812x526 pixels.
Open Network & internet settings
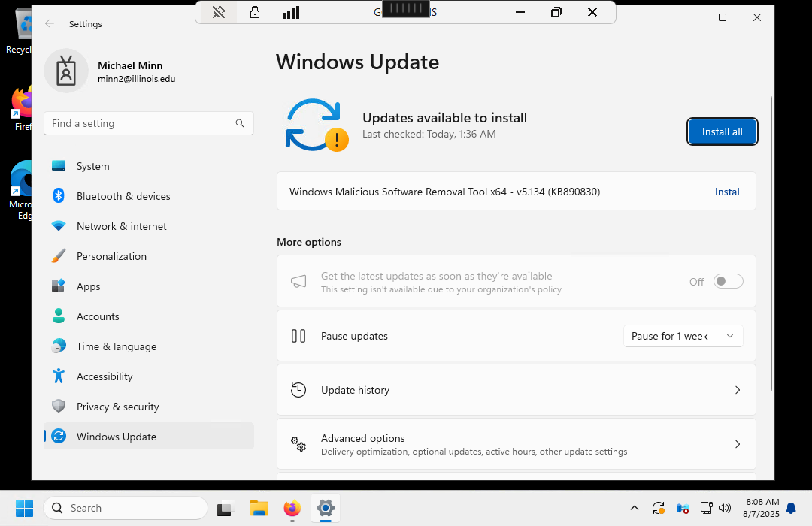tap(121, 226)
